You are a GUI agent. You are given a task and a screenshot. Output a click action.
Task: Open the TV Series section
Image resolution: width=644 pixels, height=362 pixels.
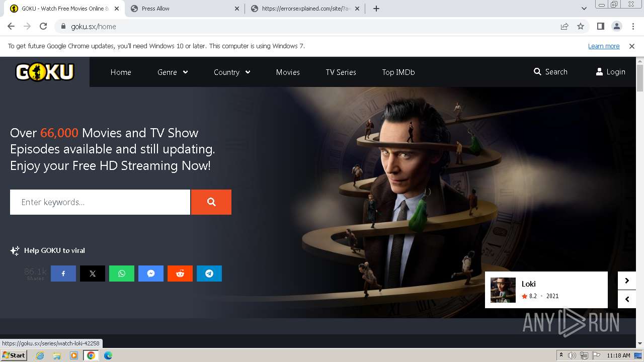tap(341, 72)
